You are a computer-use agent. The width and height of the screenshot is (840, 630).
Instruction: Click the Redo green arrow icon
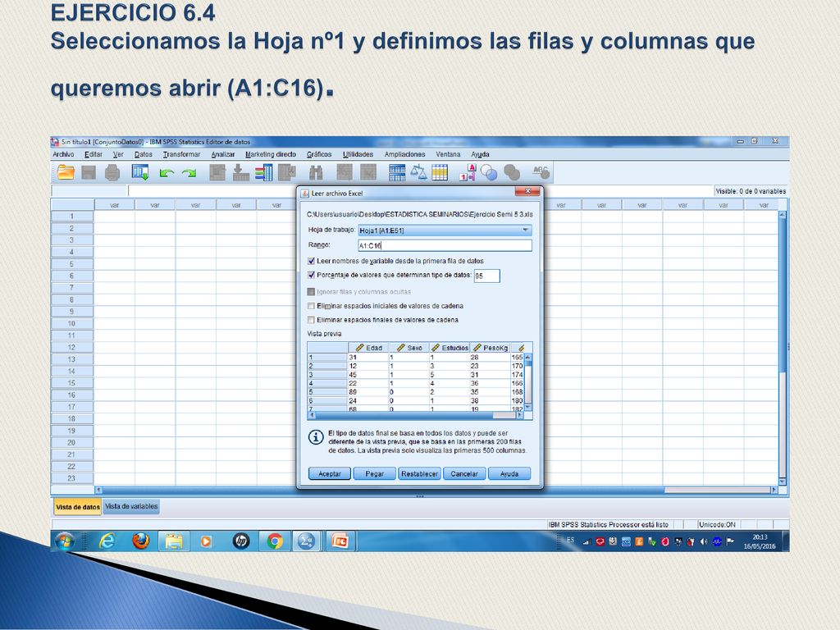click(189, 173)
